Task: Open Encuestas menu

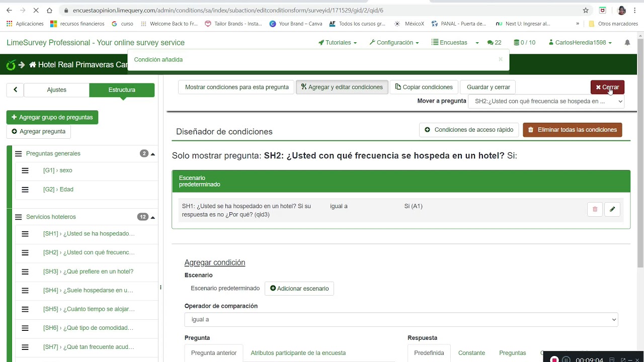Action: [449, 43]
